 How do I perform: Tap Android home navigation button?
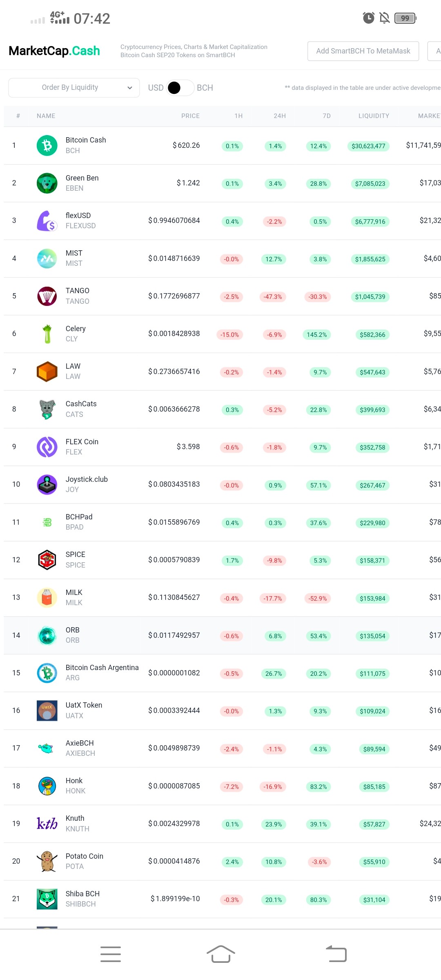coord(220,954)
